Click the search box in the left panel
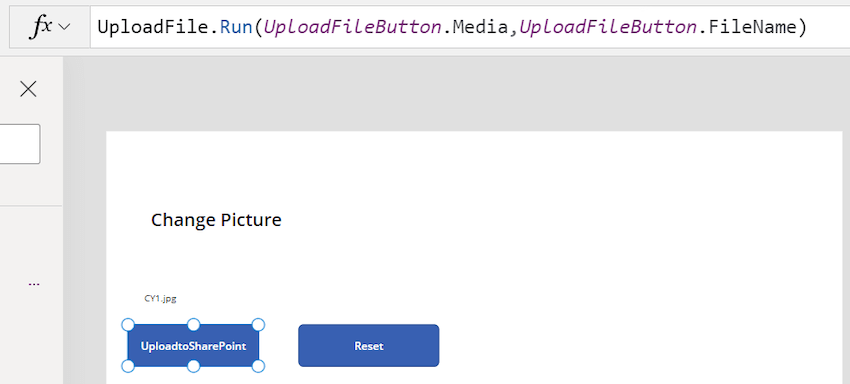 coord(20,144)
